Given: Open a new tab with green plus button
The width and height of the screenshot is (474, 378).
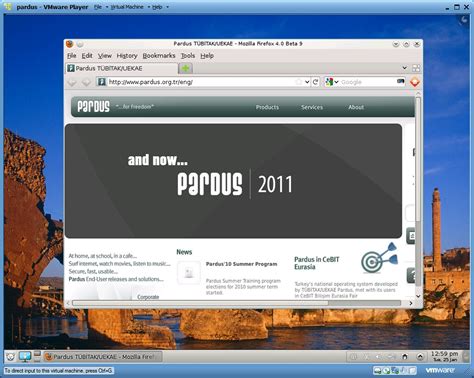Looking at the screenshot, I should [x=185, y=68].
